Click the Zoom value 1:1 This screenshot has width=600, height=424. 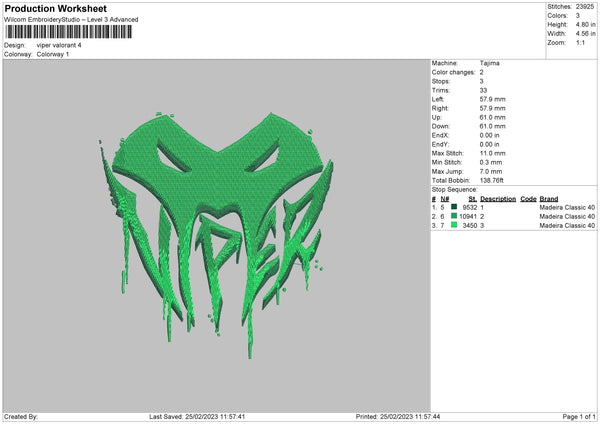click(x=580, y=42)
